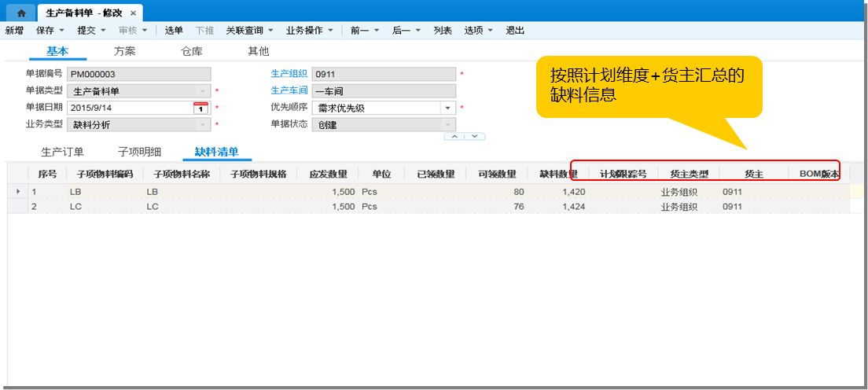868x390 pixels.
Task: Click the 退出 button
Action: point(515,31)
